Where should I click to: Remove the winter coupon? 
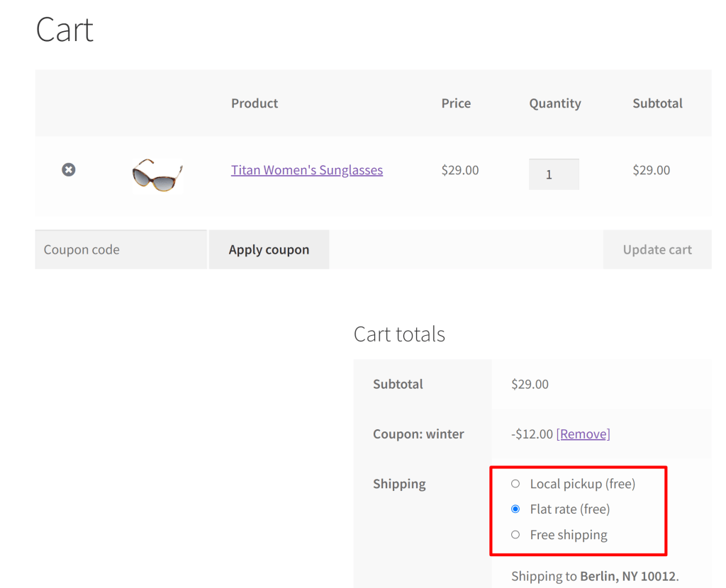coord(583,434)
